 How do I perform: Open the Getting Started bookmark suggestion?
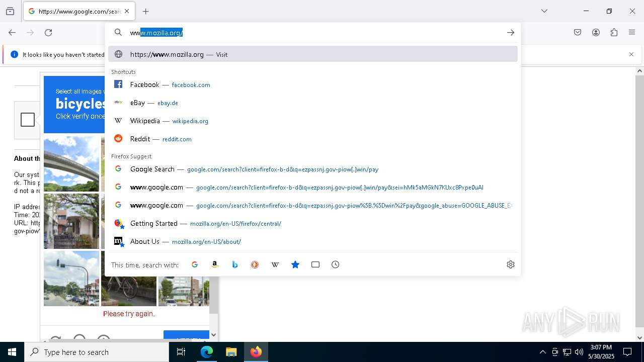coord(313,223)
